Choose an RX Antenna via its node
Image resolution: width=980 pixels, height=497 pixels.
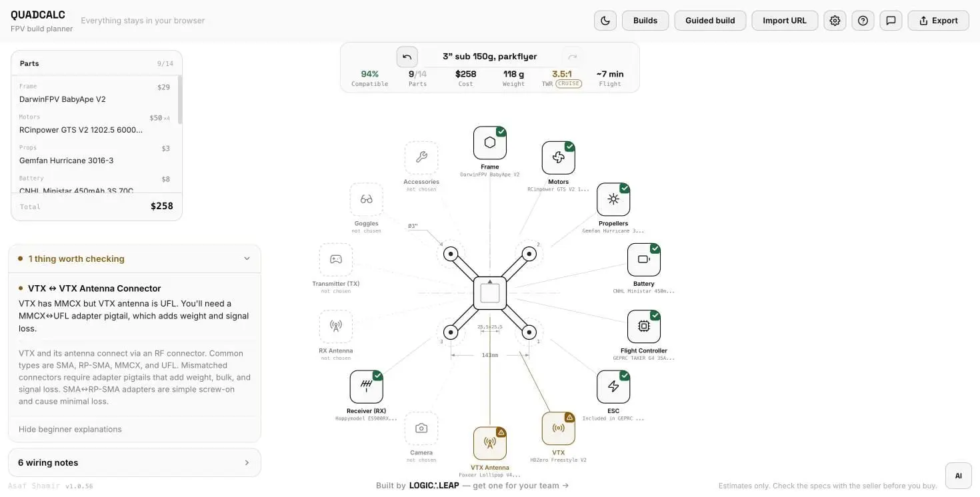336,326
